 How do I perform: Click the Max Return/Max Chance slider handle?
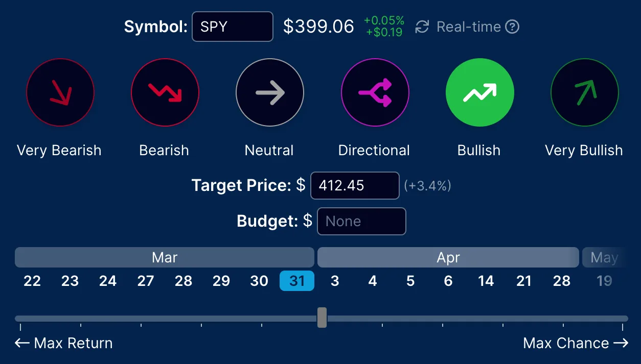tap(322, 318)
